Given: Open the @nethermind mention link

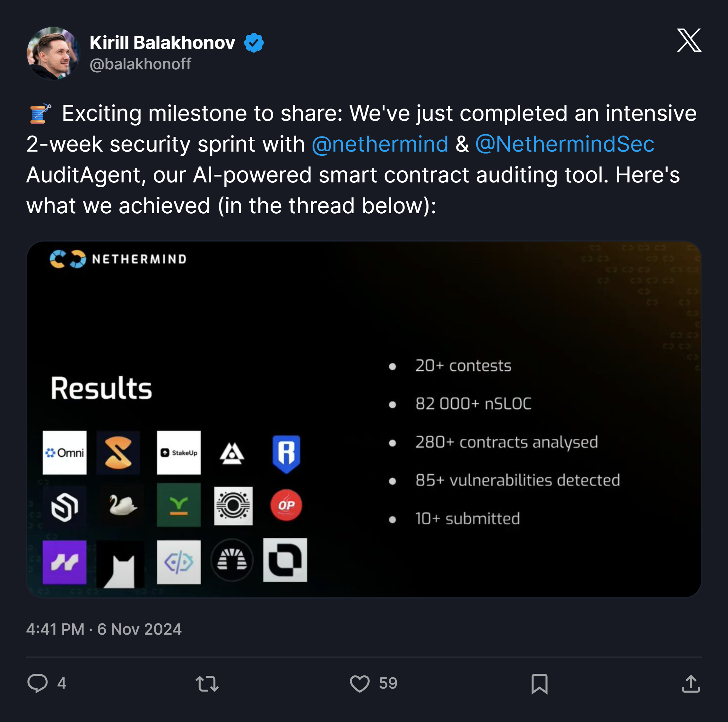Looking at the screenshot, I should 380,144.
